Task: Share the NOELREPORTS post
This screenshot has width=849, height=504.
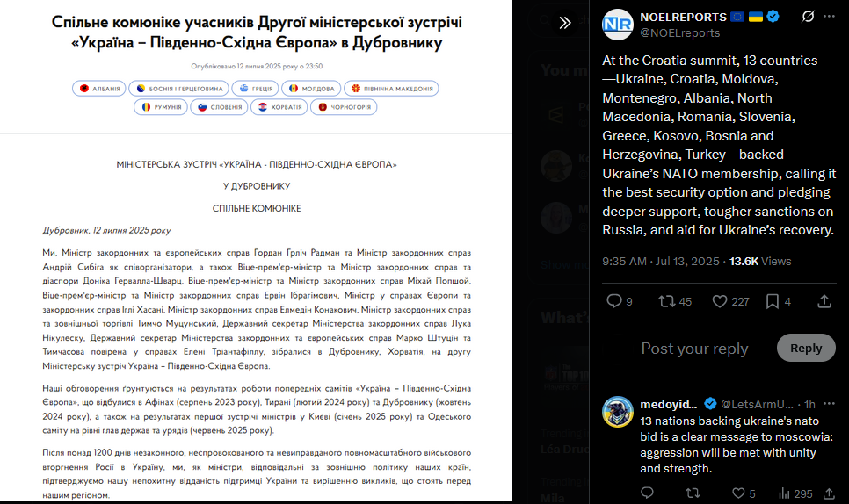Action: point(824,301)
